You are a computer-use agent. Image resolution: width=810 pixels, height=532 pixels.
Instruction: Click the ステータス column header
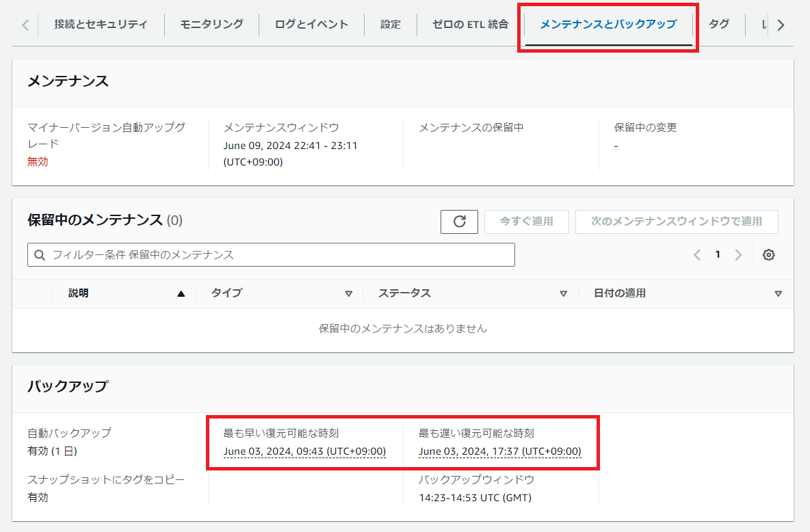point(404,293)
